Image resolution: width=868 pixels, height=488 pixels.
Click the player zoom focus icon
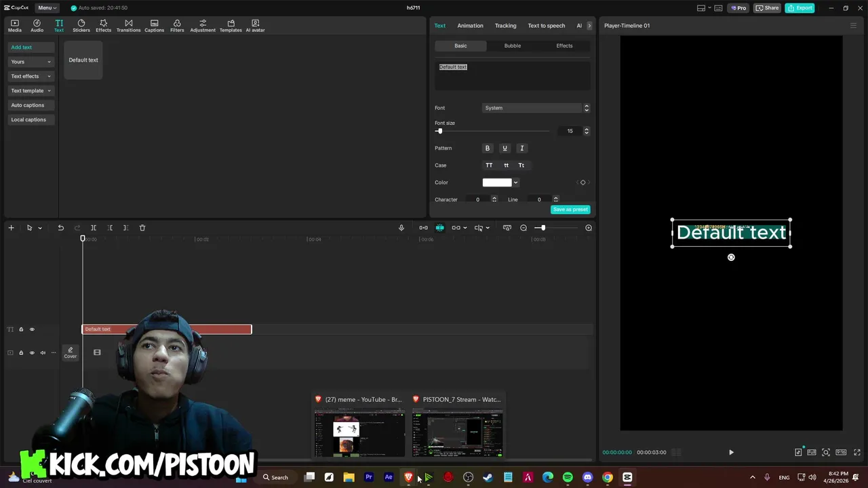pos(826,452)
